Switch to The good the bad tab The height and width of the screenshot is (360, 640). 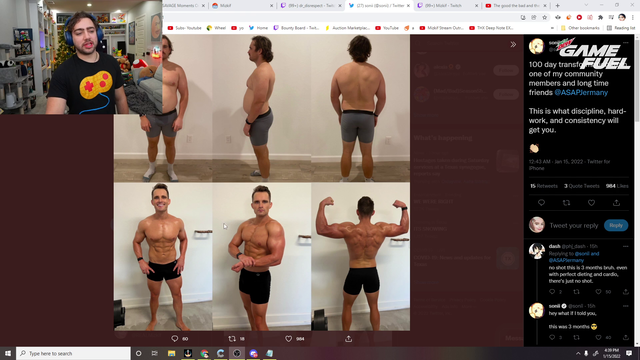(x=516, y=6)
